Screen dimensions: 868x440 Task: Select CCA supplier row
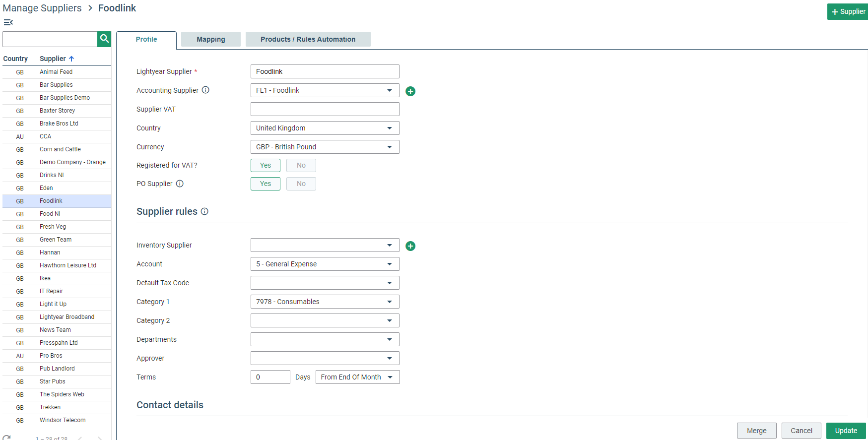57,136
